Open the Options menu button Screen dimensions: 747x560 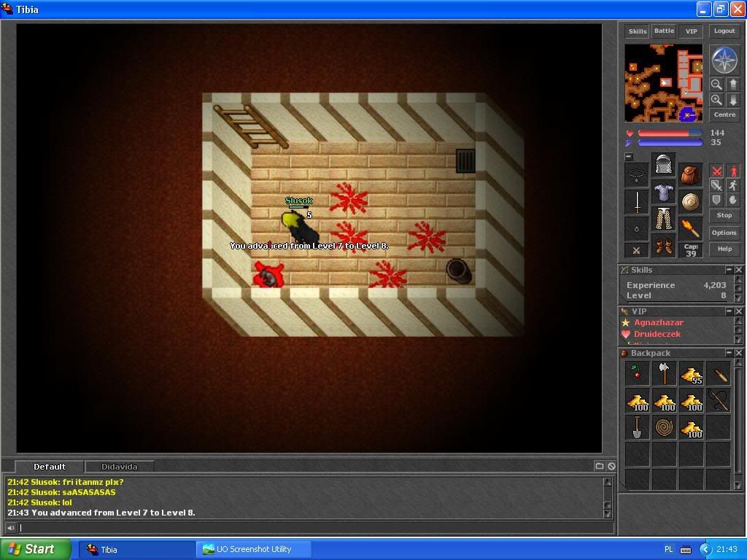point(724,233)
